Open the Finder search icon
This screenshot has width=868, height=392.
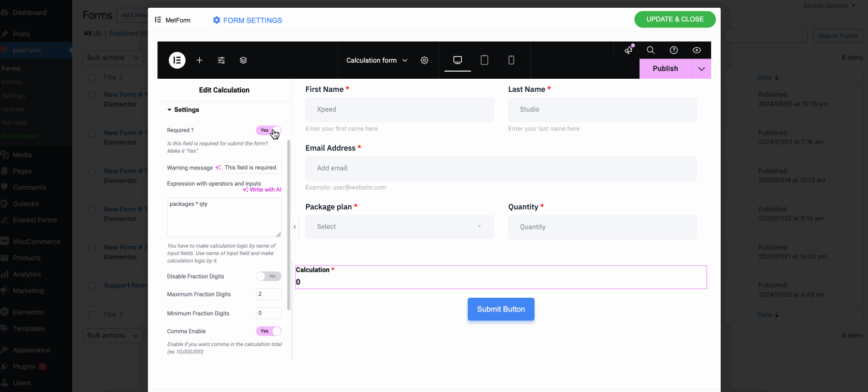click(650, 50)
